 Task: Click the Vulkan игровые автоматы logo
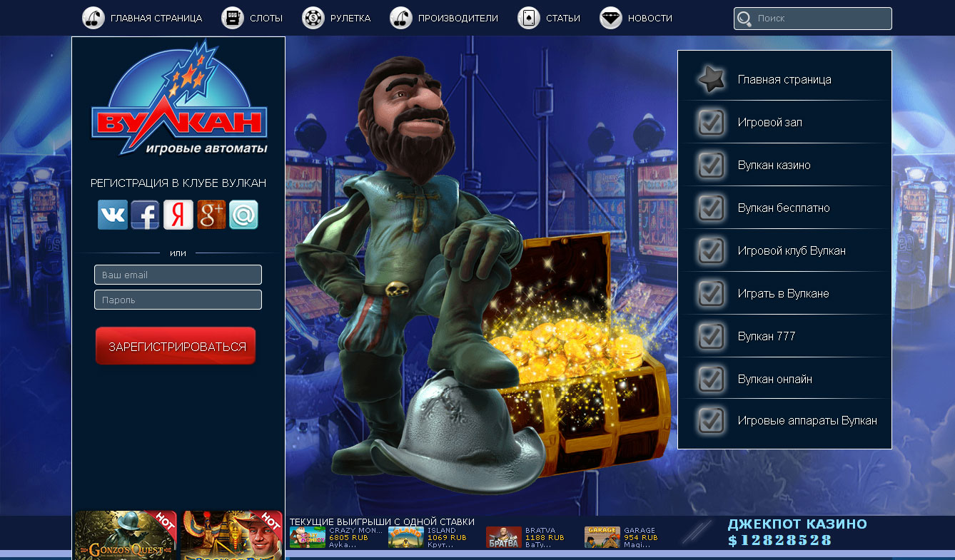(178, 98)
